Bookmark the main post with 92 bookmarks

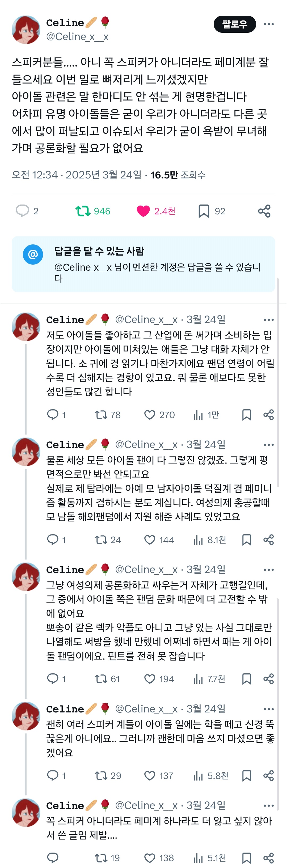(204, 211)
